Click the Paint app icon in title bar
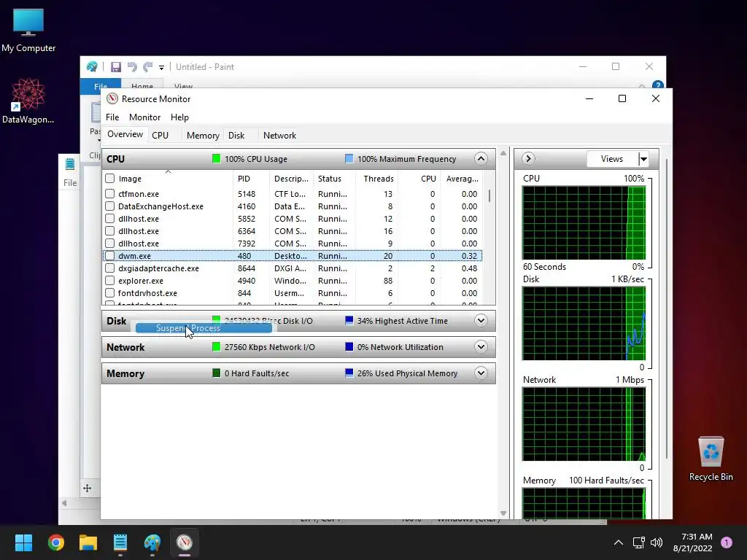 [92, 66]
